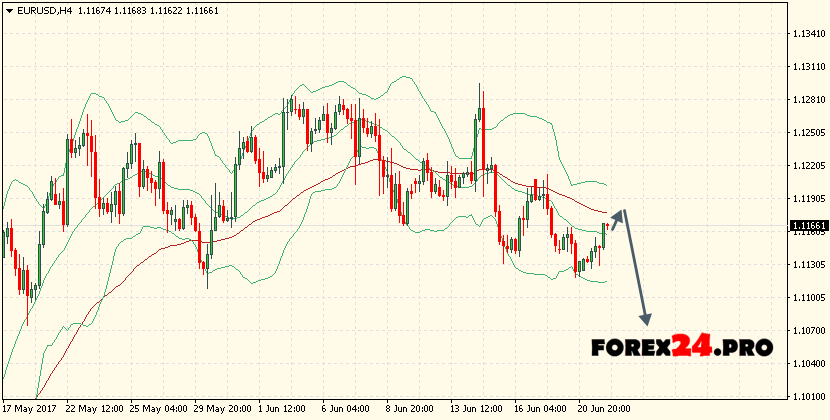Click the 13 Jun 12:00 time label
The width and height of the screenshot is (830, 420).
(476, 410)
